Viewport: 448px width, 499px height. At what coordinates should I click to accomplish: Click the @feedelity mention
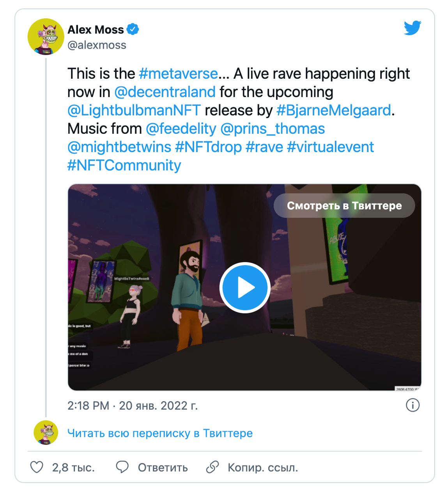[x=181, y=128]
